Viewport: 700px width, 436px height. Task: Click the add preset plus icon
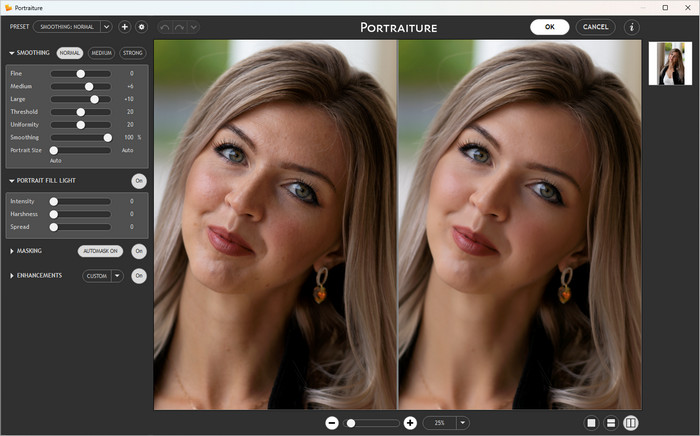(x=125, y=27)
